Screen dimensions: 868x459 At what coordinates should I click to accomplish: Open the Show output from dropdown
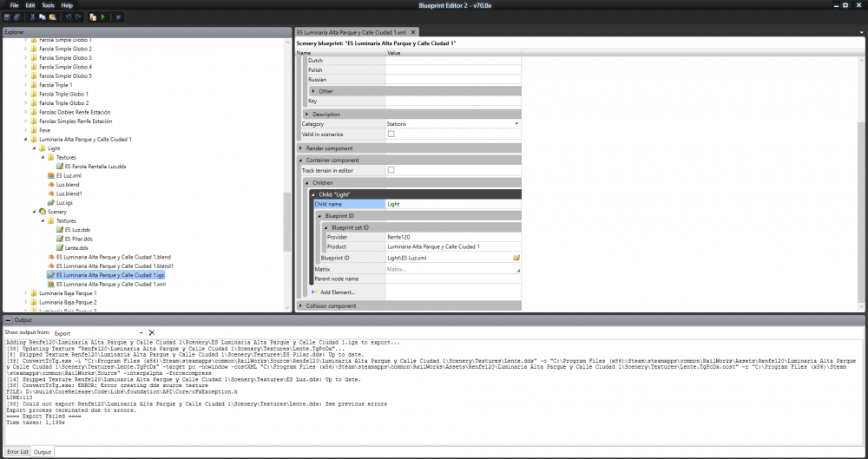pyautogui.click(x=97, y=332)
